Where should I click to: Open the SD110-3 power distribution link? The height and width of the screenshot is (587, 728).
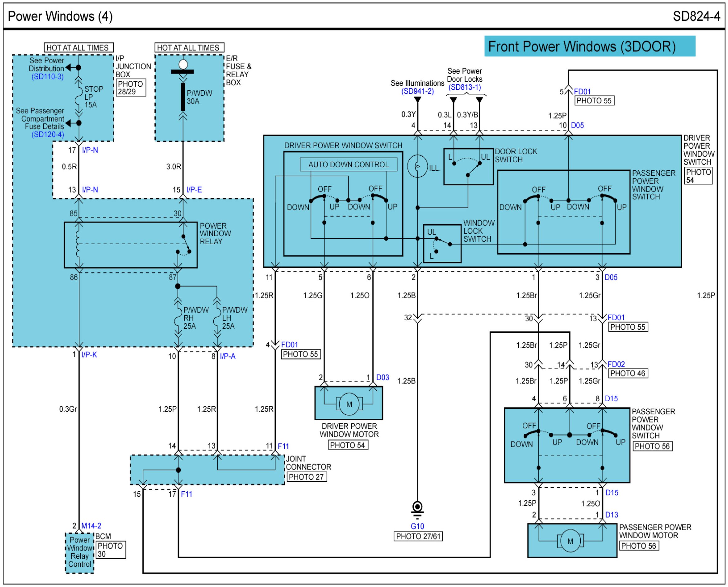(x=48, y=77)
